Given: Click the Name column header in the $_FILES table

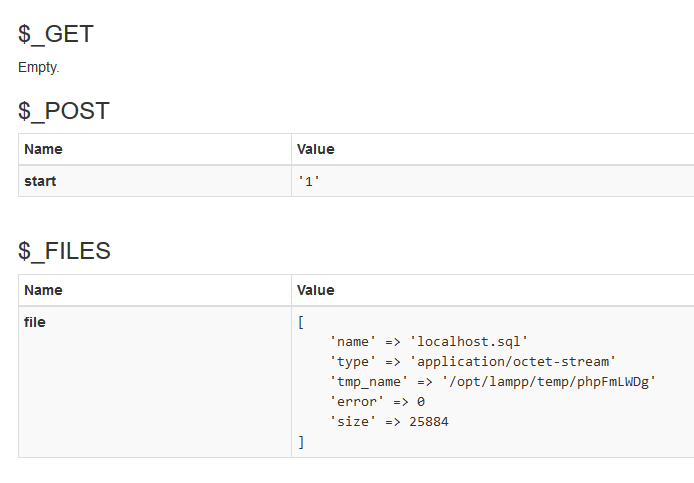Looking at the screenshot, I should point(43,290).
